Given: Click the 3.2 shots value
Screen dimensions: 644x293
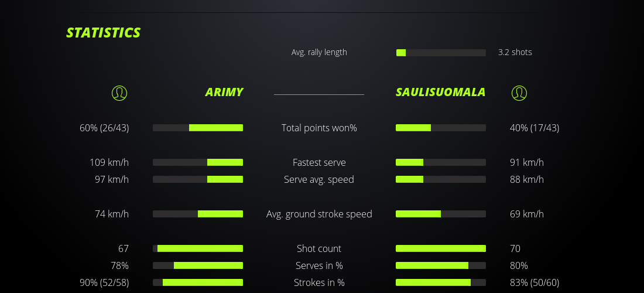Looking at the screenshot, I should 515,52.
